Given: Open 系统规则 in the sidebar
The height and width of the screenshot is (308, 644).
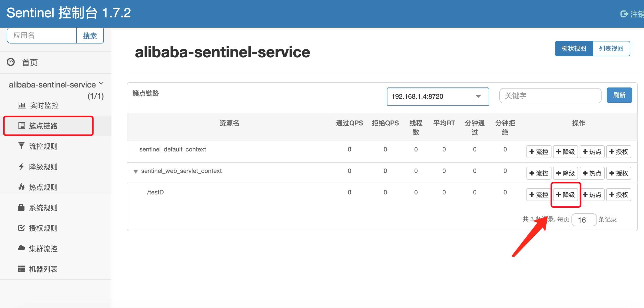Looking at the screenshot, I should (x=43, y=208).
